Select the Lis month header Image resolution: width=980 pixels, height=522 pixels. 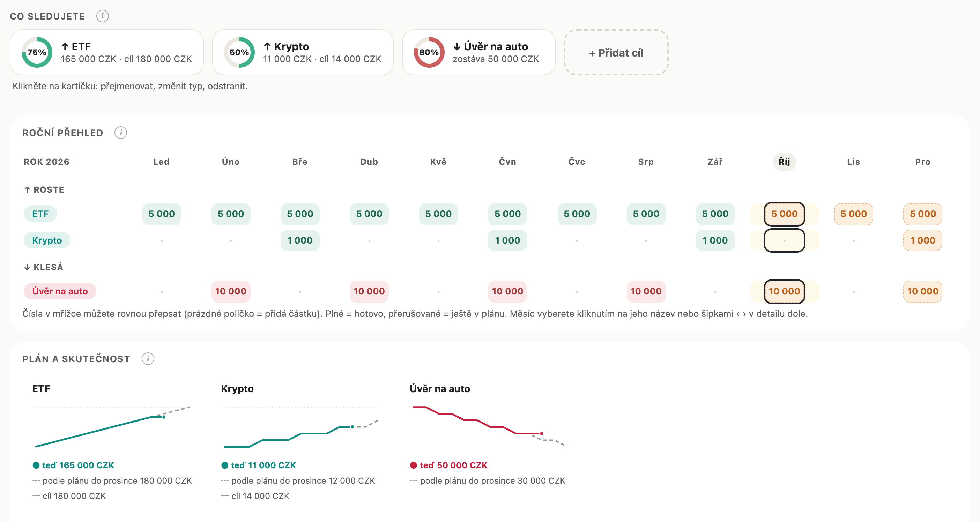point(854,162)
